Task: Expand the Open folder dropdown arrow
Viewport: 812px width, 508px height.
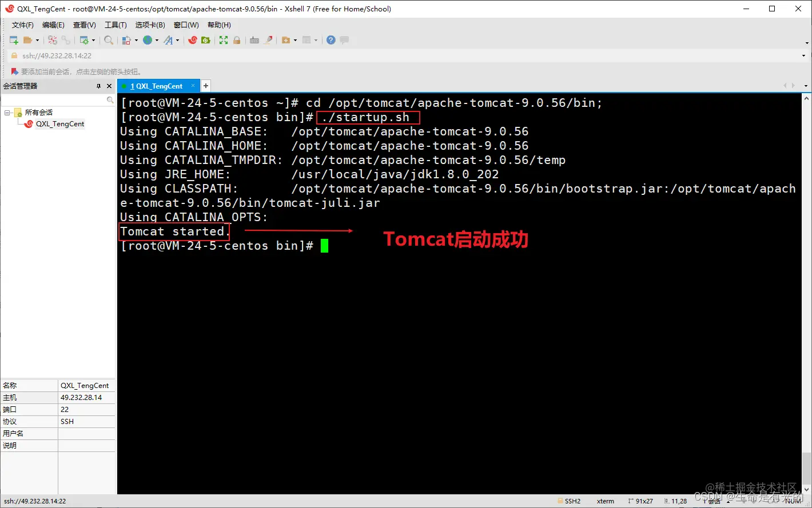Action: tap(37, 40)
